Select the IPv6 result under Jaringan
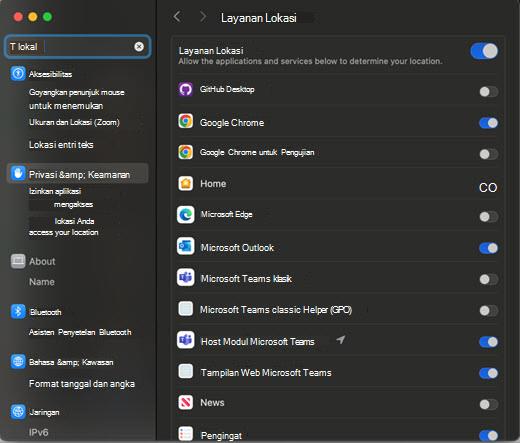520x443 pixels. [x=39, y=432]
